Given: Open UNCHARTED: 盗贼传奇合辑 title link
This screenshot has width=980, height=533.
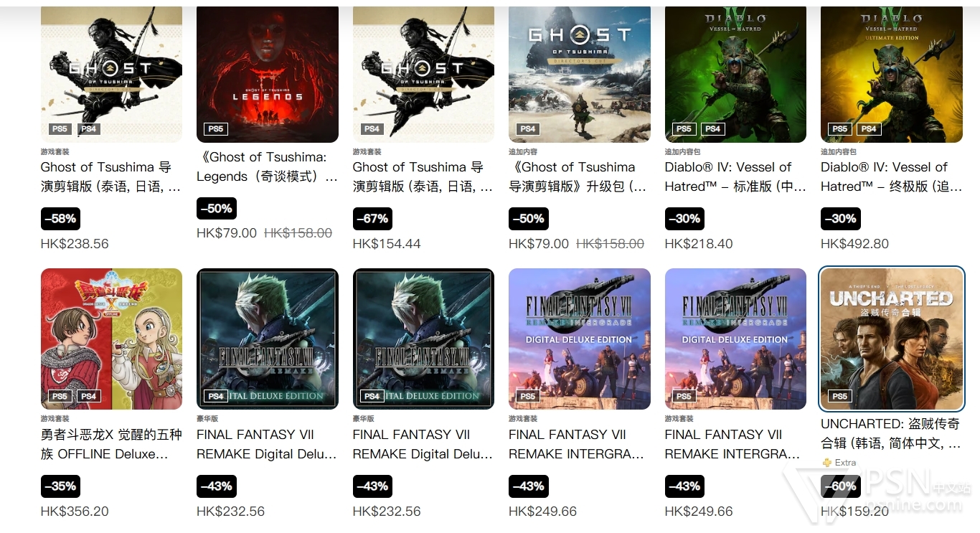Looking at the screenshot, I should click(891, 434).
